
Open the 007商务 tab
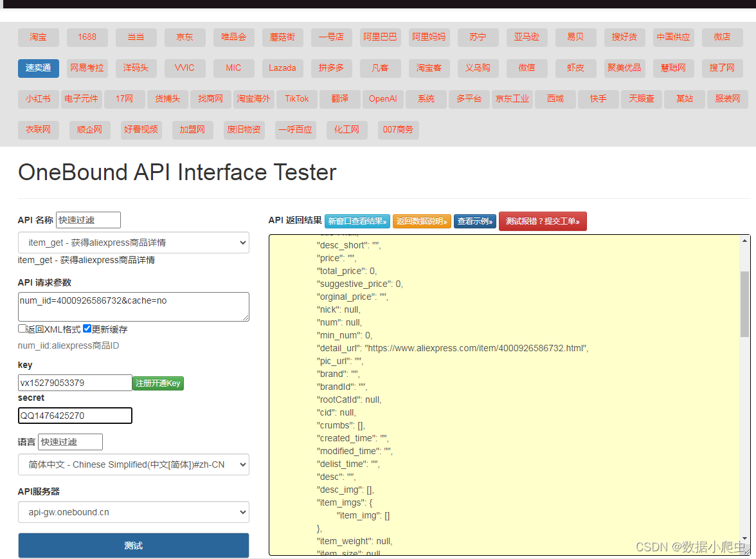click(399, 130)
